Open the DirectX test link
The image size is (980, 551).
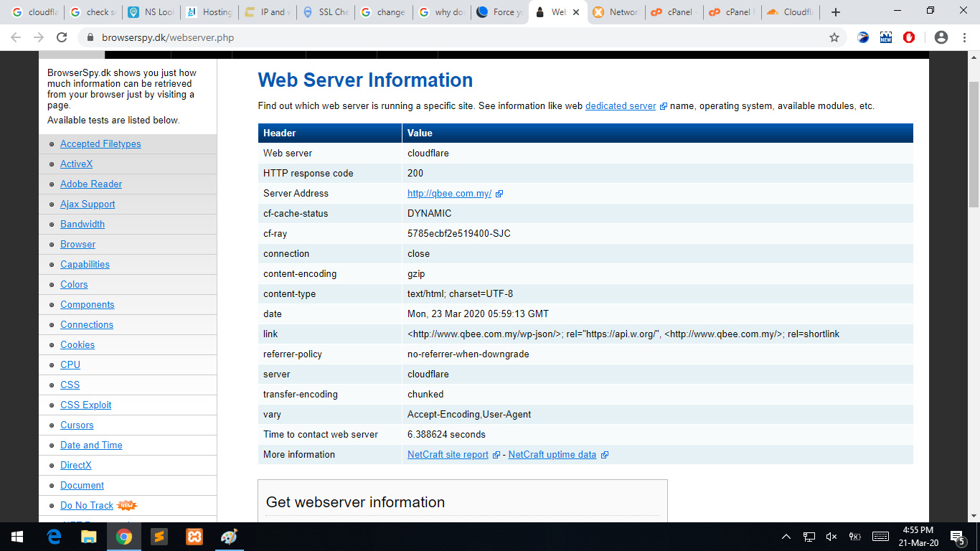[x=76, y=466]
